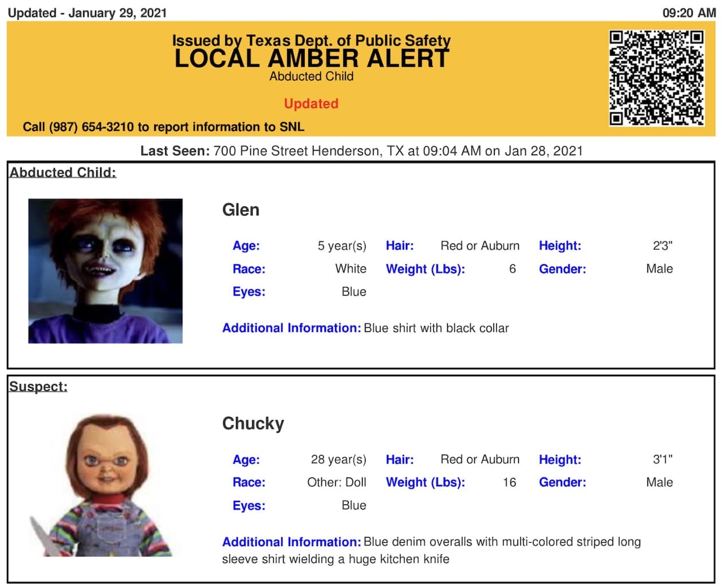This screenshot has height=588, width=722.
Task: Click the name 'Glen'
Action: coord(241,210)
